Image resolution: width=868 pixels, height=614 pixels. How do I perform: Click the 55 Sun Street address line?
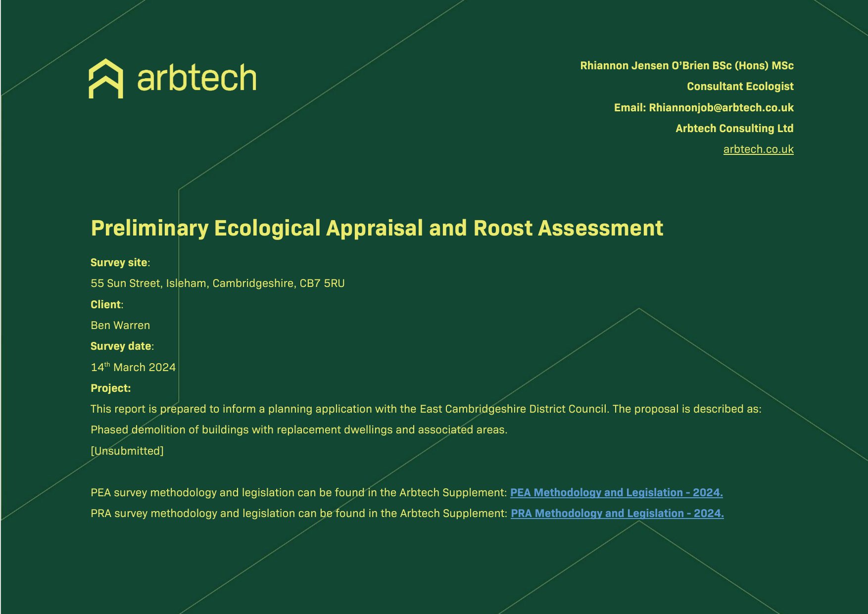coord(217,283)
